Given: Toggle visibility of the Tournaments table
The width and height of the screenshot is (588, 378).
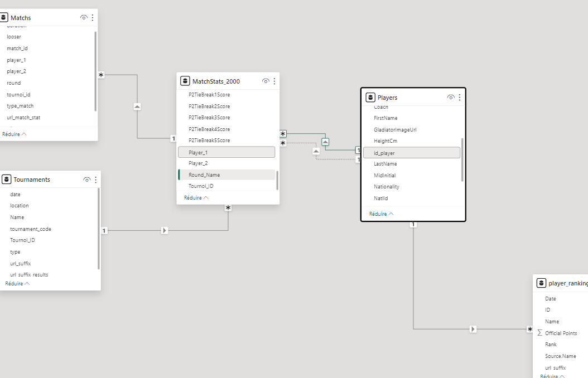Looking at the screenshot, I should (x=86, y=180).
